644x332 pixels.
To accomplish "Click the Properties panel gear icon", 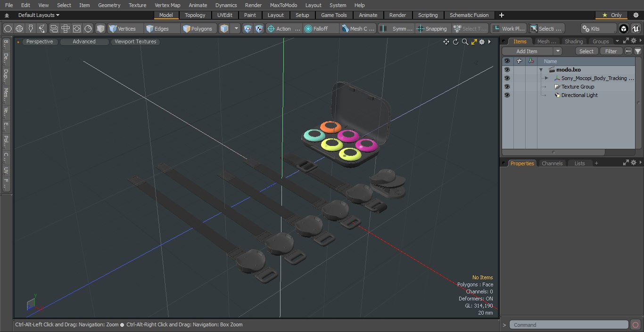I will 634,162.
